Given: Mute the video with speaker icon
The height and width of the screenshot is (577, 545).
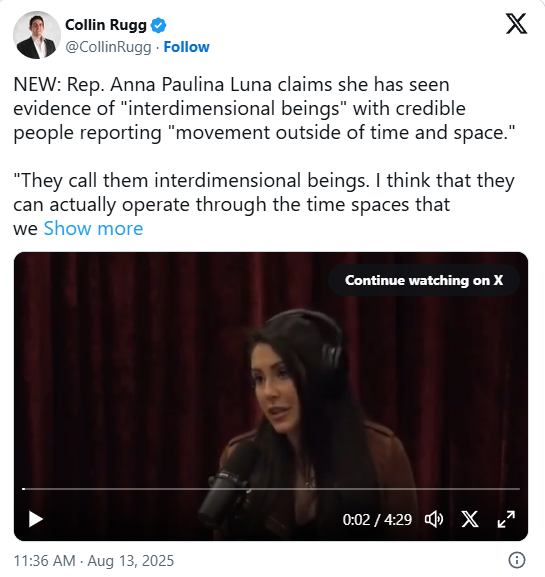Looking at the screenshot, I should pyautogui.click(x=434, y=519).
